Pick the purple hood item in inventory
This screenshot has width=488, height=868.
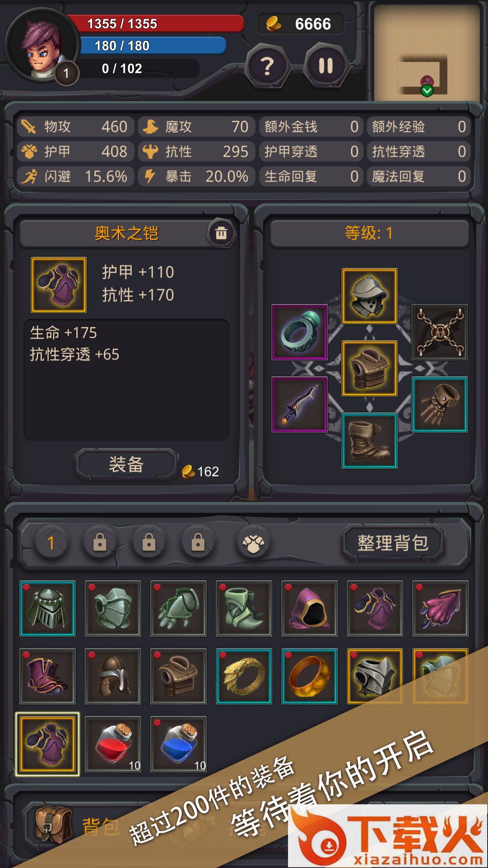pyautogui.click(x=310, y=609)
